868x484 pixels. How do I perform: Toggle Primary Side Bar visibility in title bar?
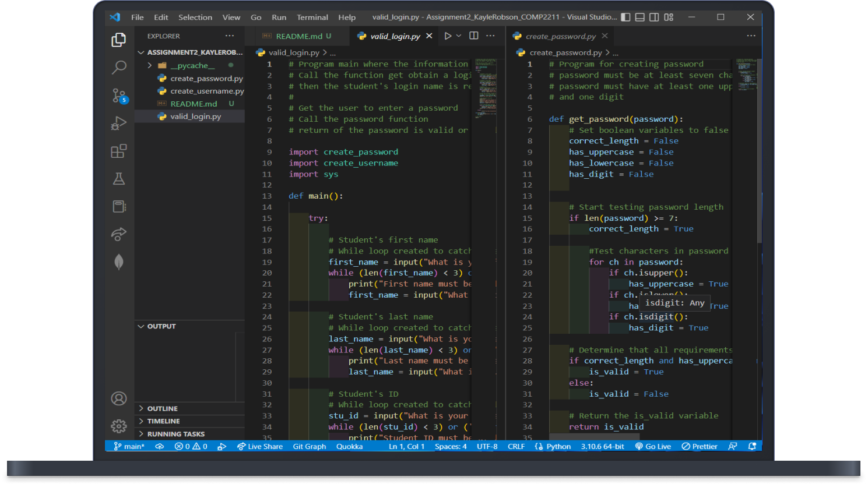[625, 17]
